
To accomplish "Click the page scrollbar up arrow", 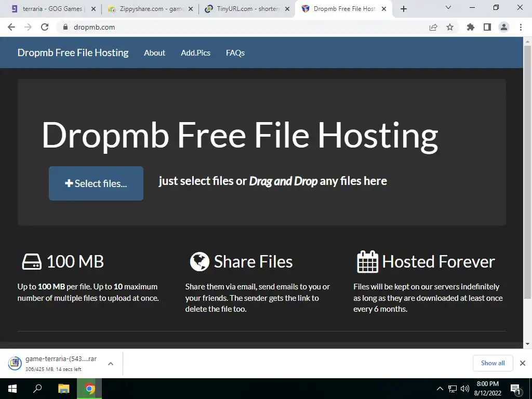I will coord(527,42).
